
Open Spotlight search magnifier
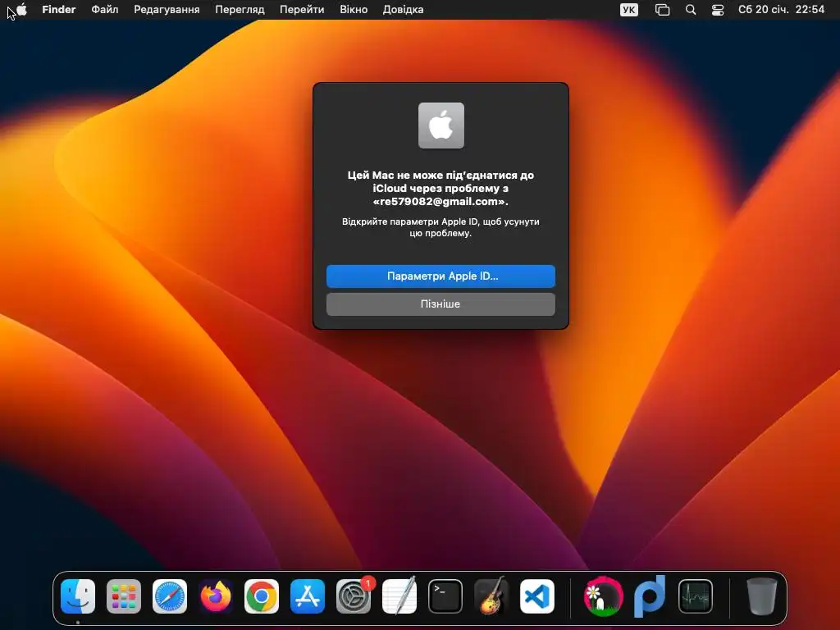(691, 10)
